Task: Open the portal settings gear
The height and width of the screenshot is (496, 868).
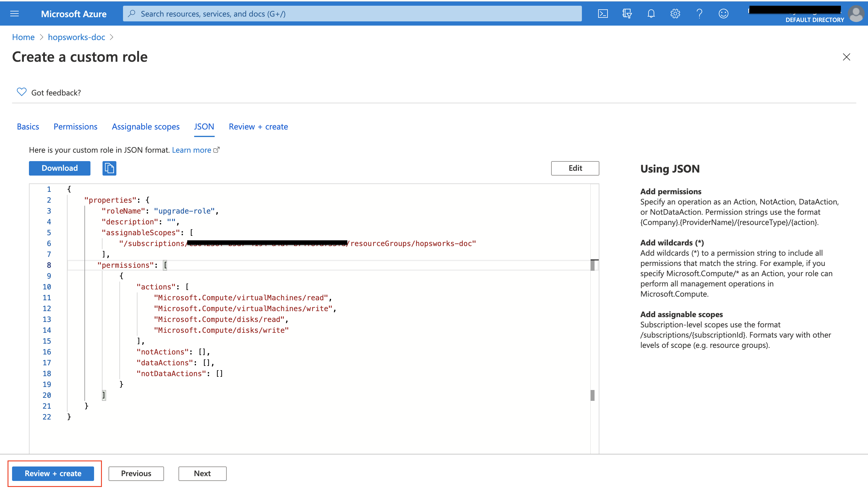Action: [x=675, y=14]
